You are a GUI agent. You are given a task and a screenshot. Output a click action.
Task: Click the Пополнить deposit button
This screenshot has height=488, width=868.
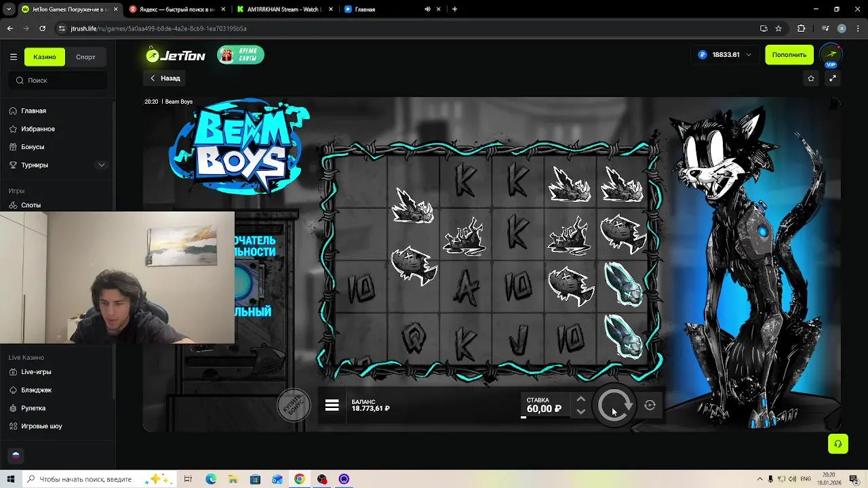coord(789,55)
